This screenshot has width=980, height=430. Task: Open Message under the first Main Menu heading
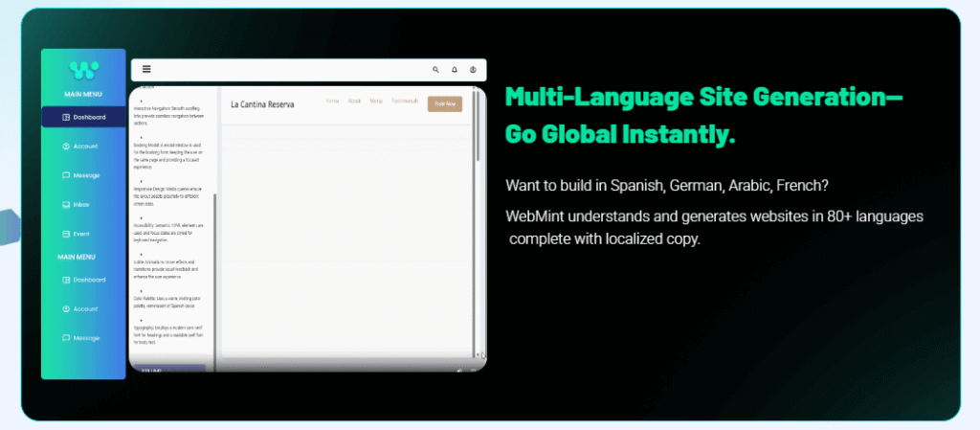click(83, 175)
